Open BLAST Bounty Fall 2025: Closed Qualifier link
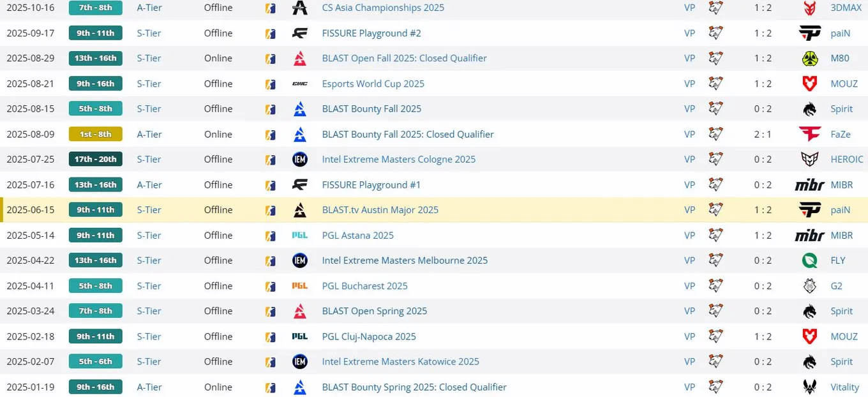868x397 pixels. 408,134
